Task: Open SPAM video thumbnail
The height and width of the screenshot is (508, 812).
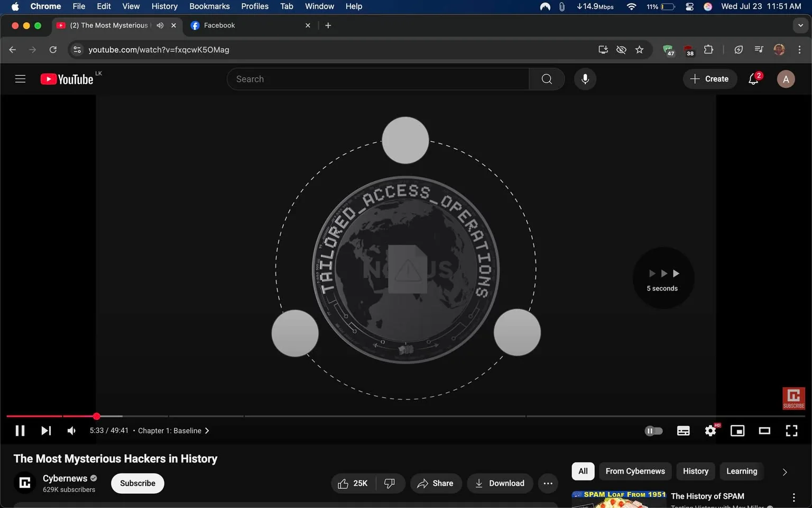Action: pyautogui.click(x=619, y=500)
